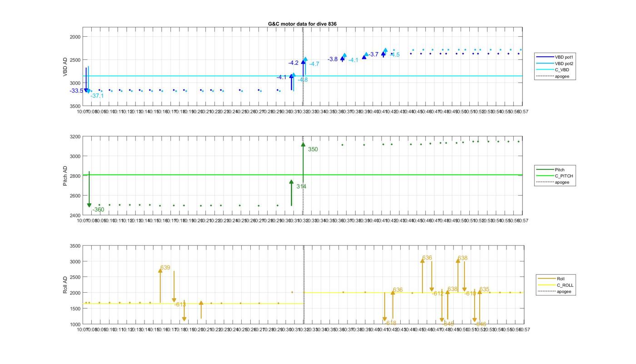Click the "618" roll data label
The width and height of the screenshot is (636, 364).
click(391, 323)
